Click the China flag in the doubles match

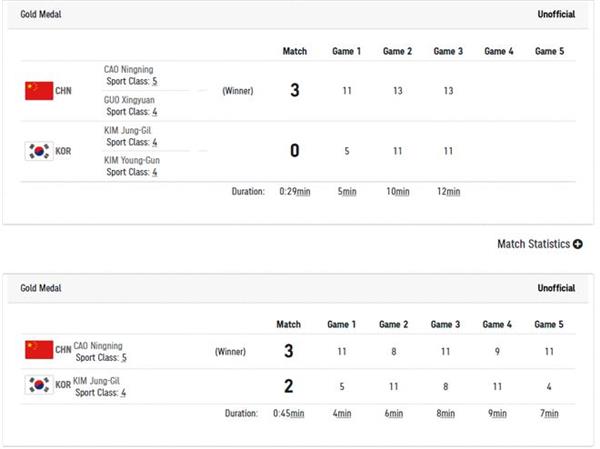(38, 91)
